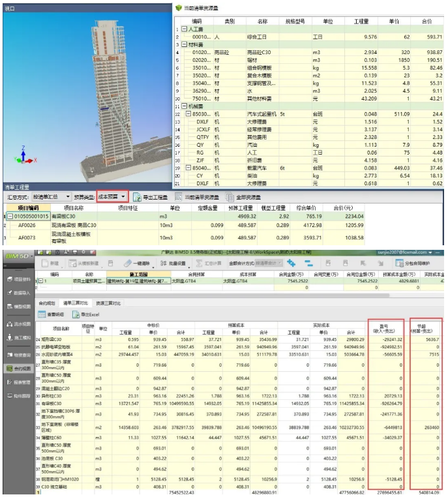Collapse the 机械费 group
The image size is (448, 499).
185,106
